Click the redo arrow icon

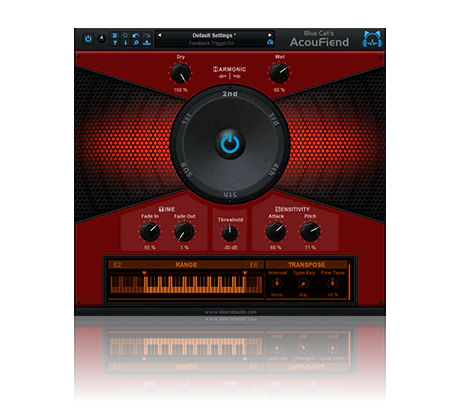click(147, 35)
